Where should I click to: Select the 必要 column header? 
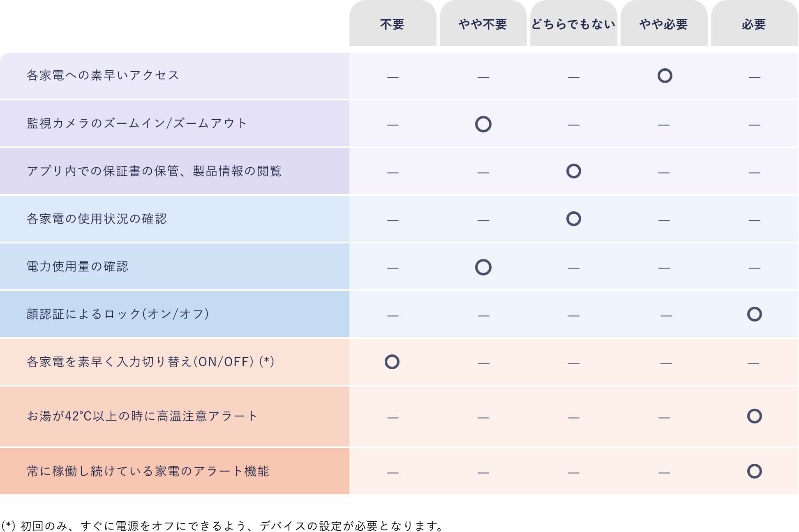pyautogui.click(x=754, y=25)
